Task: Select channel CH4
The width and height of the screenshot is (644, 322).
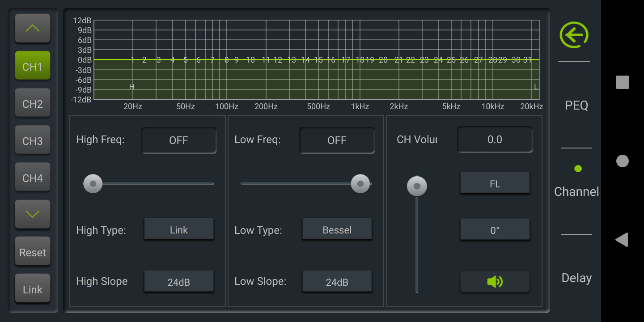Action: pos(33,178)
